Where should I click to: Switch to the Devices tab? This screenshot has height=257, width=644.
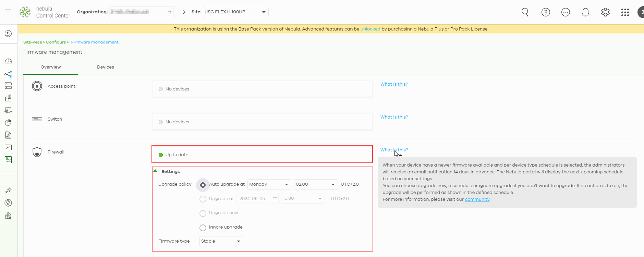click(x=105, y=67)
